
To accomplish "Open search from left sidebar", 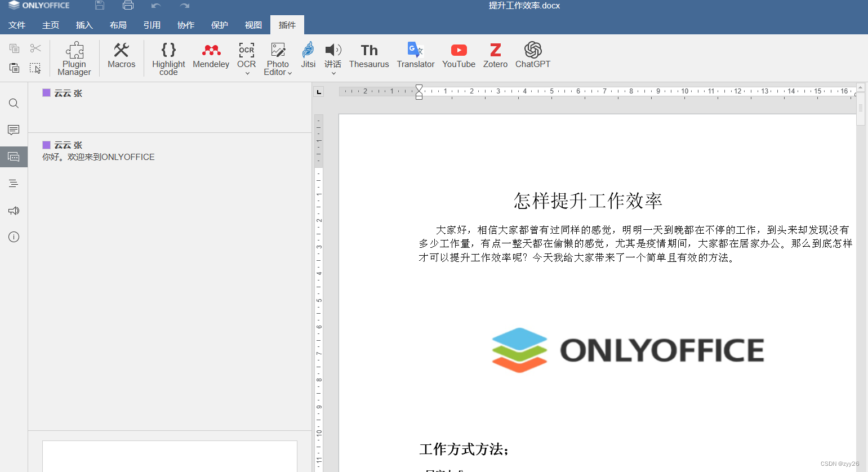I will pos(14,103).
